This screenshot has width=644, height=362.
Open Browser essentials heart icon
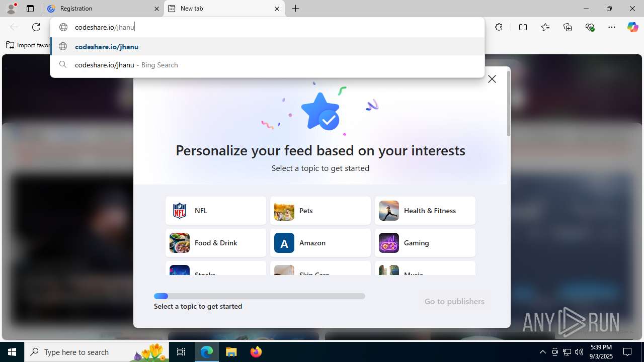point(590,27)
